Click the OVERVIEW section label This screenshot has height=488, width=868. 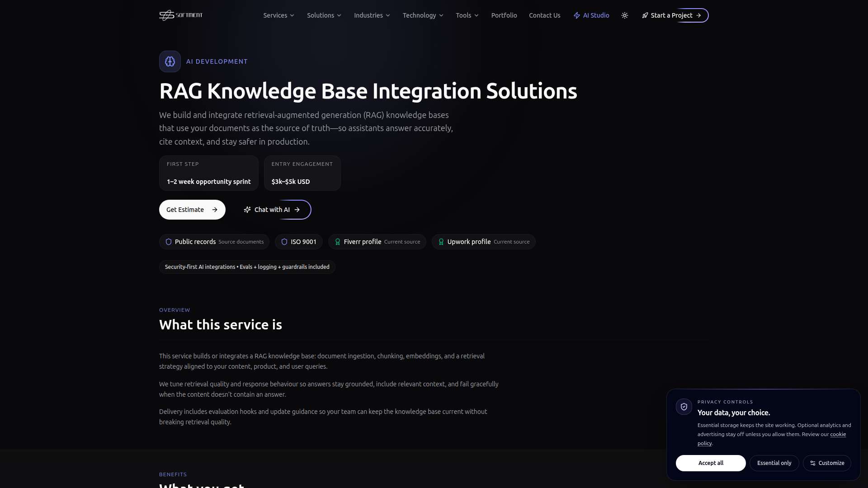[175, 310]
